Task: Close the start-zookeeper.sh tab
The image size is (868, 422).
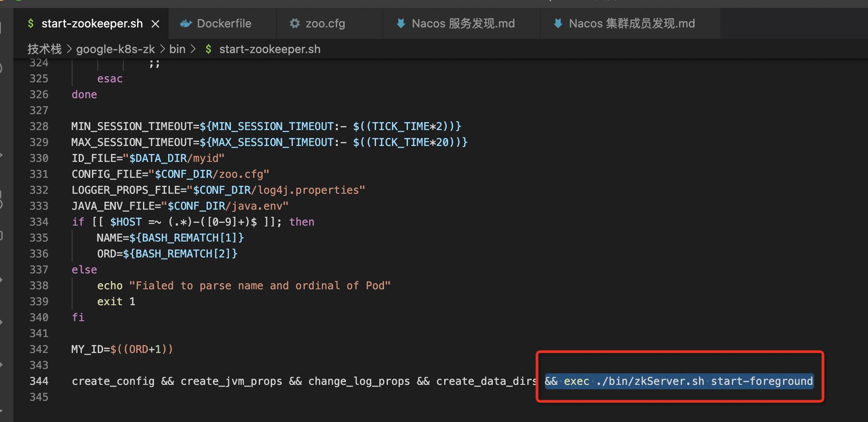Action: pyautogui.click(x=155, y=24)
